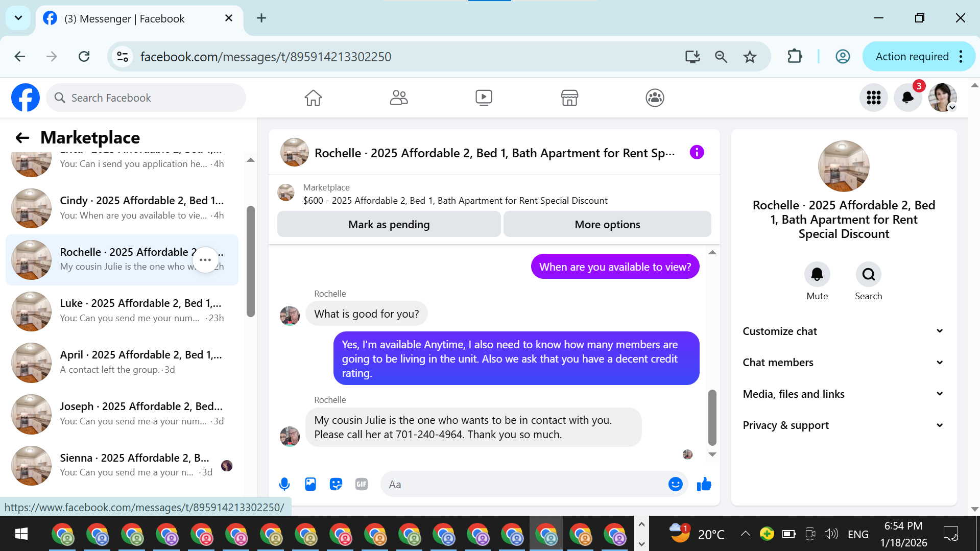Expand Privacy & support section

pos(843,425)
